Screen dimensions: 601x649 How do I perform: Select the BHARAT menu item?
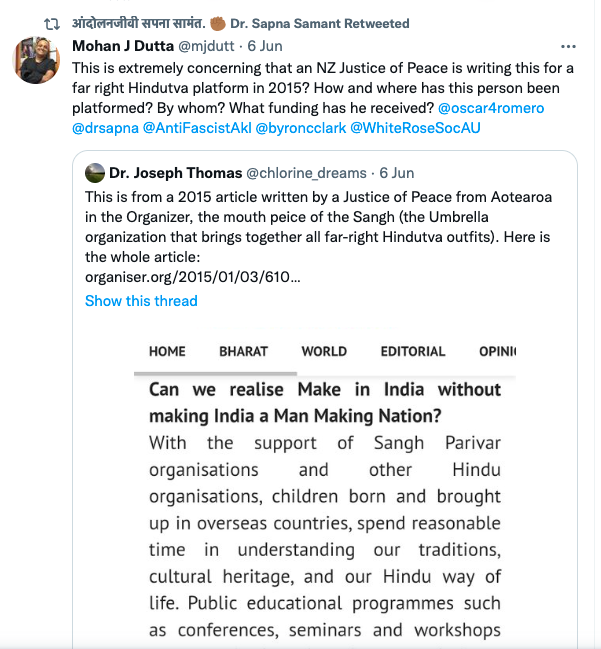[243, 351]
